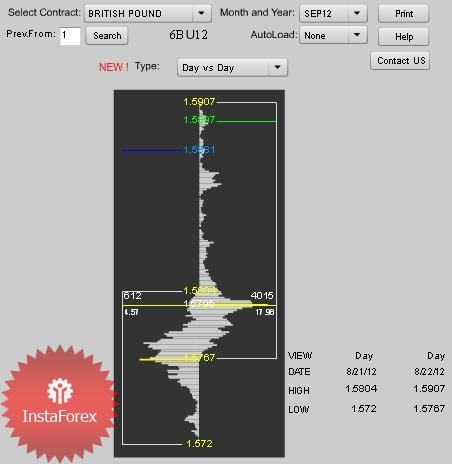452x464 pixels.
Task: Click the Search button
Action: 107,36
